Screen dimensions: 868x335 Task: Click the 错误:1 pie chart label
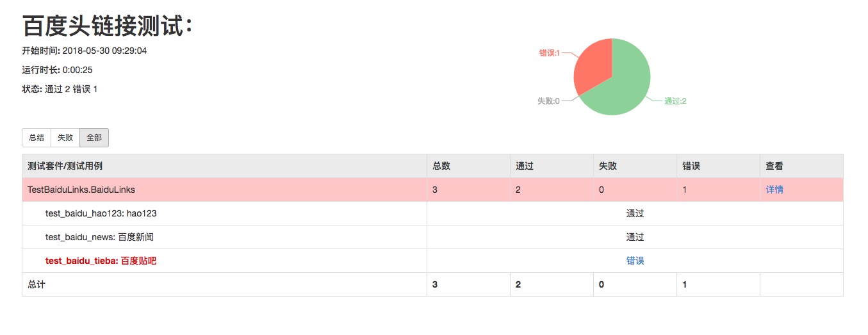[x=549, y=53]
